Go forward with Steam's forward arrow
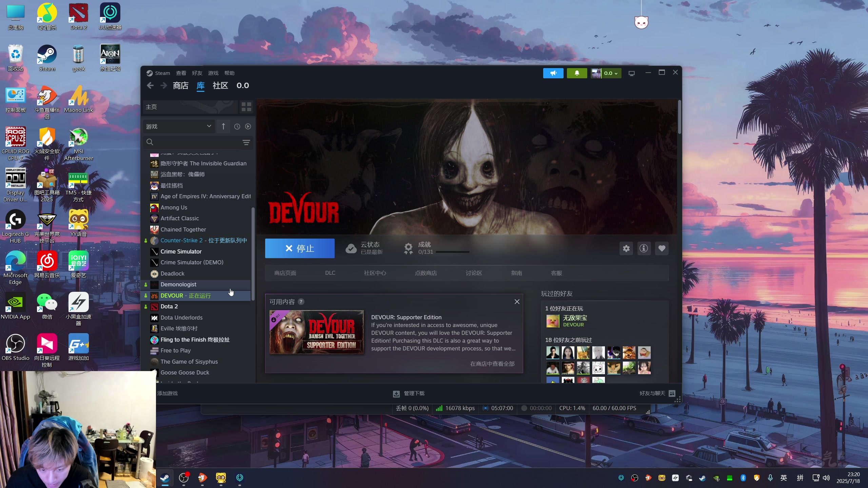The image size is (868, 488). (164, 86)
